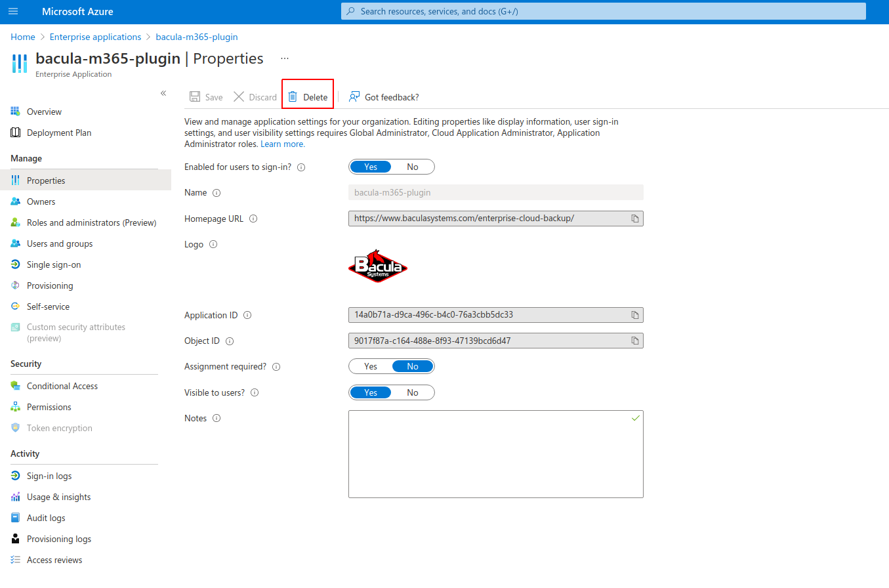Image resolution: width=889 pixels, height=588 pixels.
Task: Click the Access reviews checklist icon
Action: pos(15,560)
